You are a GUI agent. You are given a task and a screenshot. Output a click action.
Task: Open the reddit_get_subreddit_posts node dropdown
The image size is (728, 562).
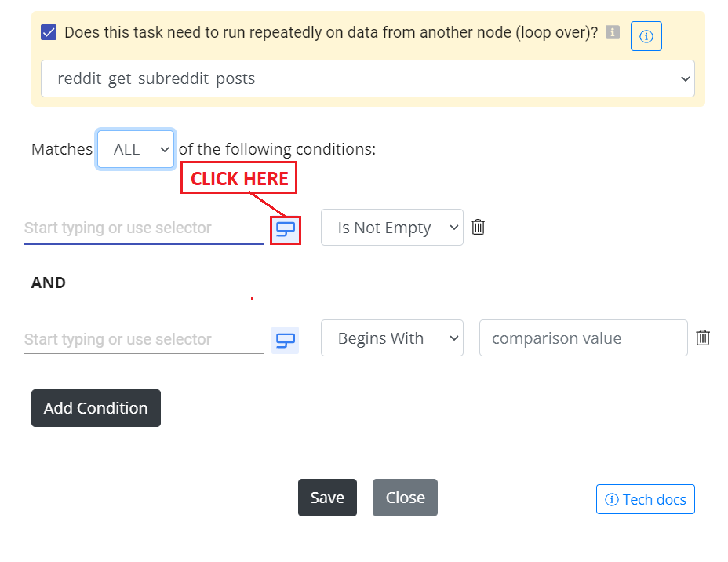[x=368, y=78]
